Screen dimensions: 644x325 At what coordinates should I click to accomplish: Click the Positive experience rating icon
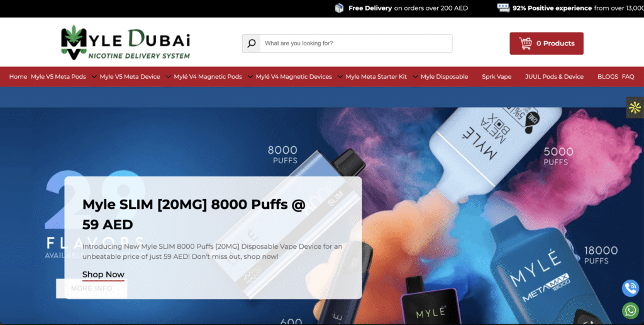coord(503,8)
